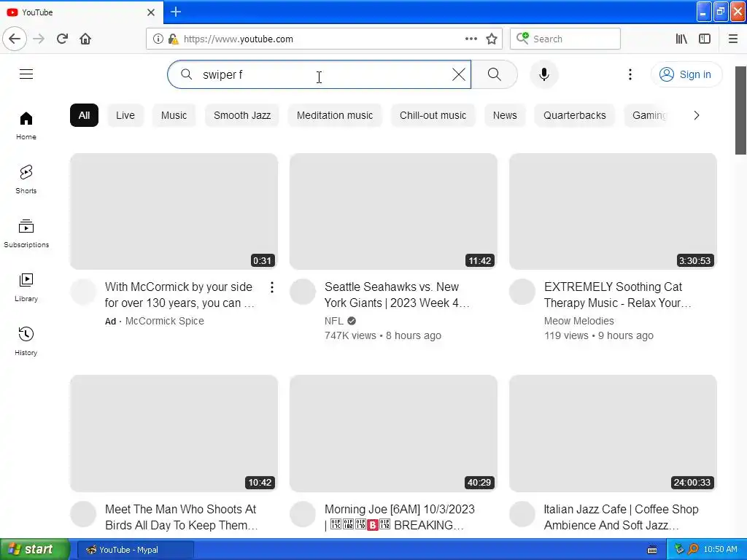Reload the current page

(62, 39)
